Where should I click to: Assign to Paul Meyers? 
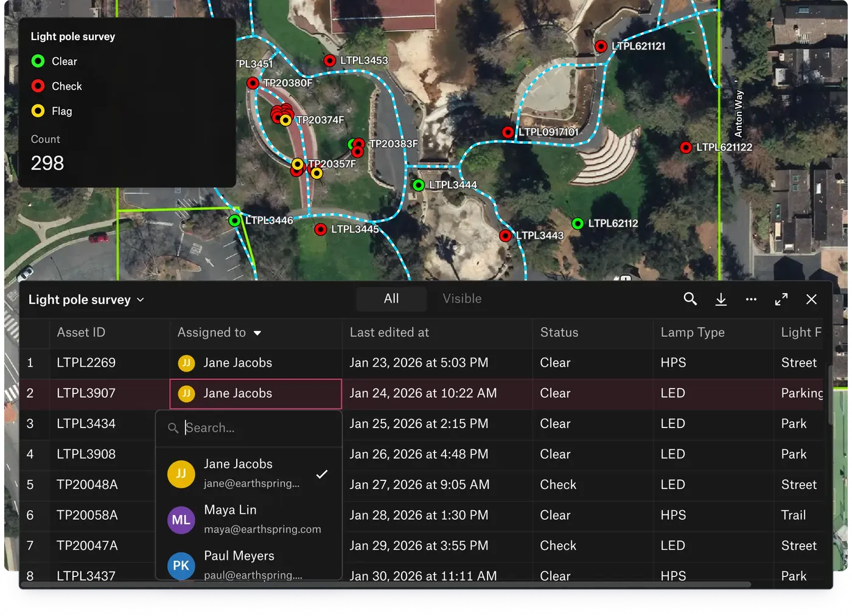coord(248,565)
